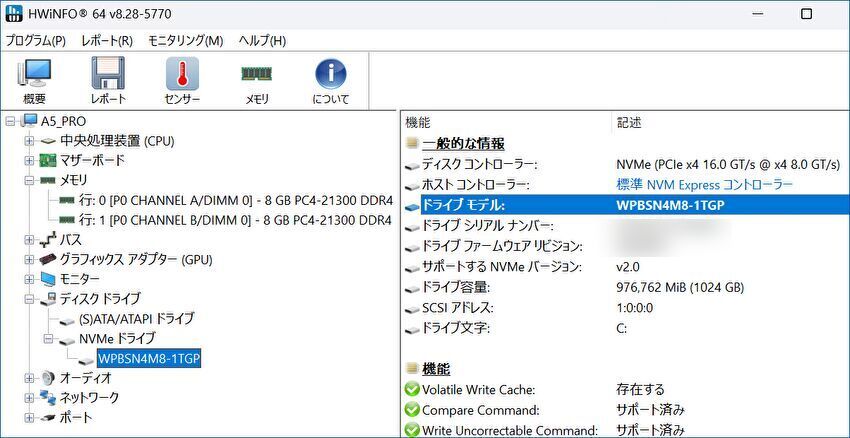Select the WPBSN4M8-1TGP drive in tree
Viewport: 850px width, 438px height.
click(148, 358)
